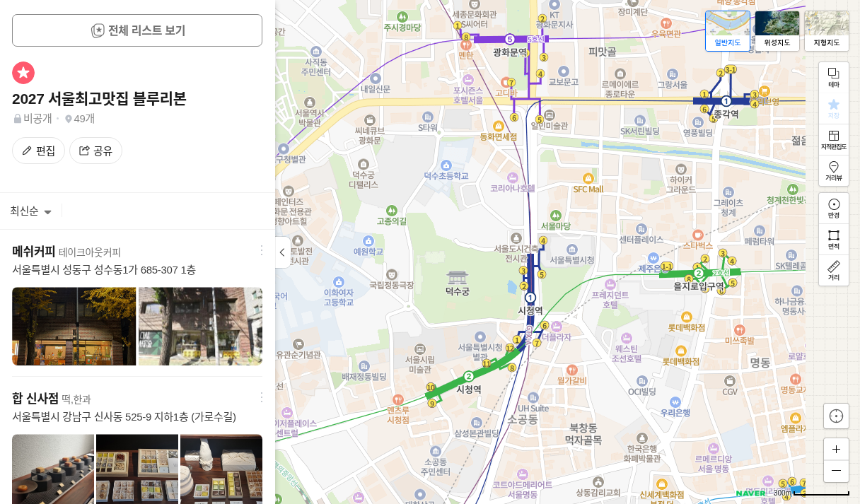Click 전체 리스트 보기 button
The width and height of the screenshot is (860, 504).
tap(137, 30)
